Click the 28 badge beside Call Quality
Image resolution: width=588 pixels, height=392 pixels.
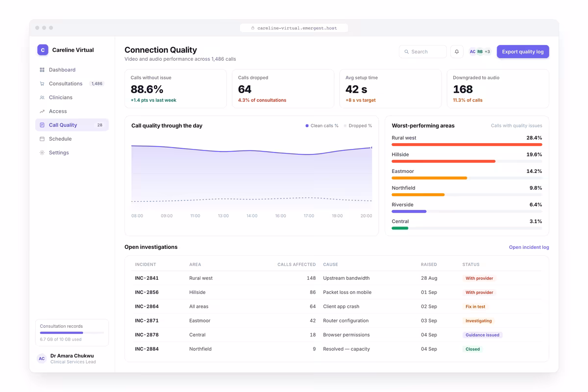pos(100,125)
